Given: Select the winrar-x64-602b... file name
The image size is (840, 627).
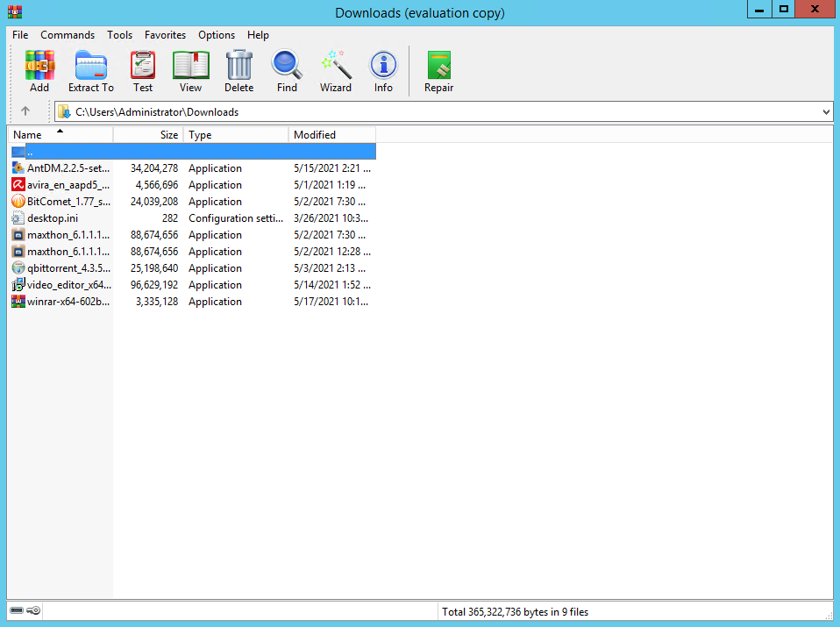Looking at the screenshot, I should (x=68, y=301).
